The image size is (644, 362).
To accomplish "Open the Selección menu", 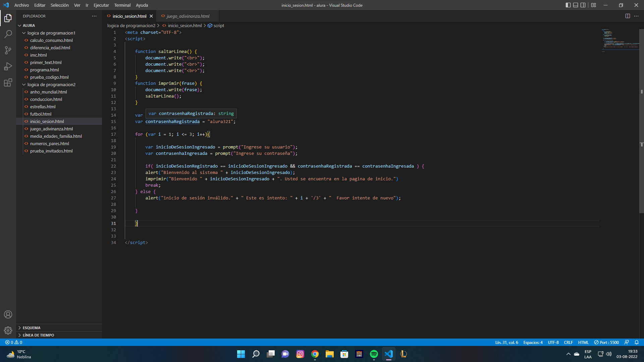I will coord(59,5).
